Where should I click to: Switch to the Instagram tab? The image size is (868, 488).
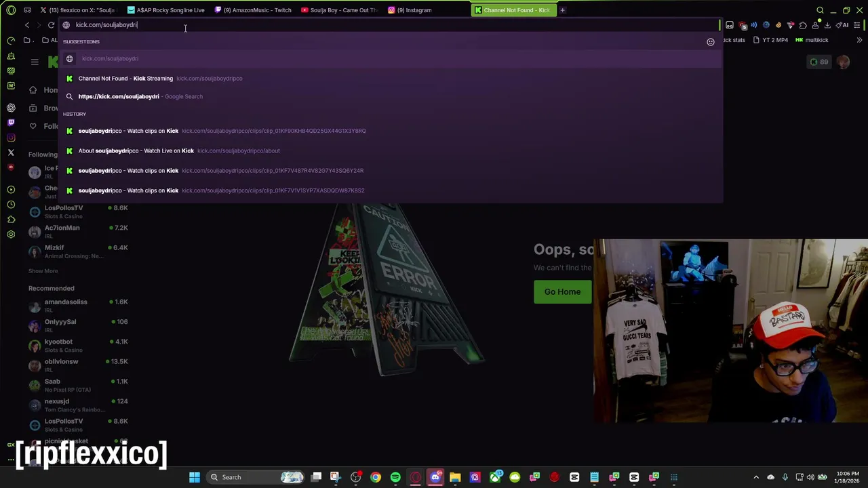click(427, 10)
